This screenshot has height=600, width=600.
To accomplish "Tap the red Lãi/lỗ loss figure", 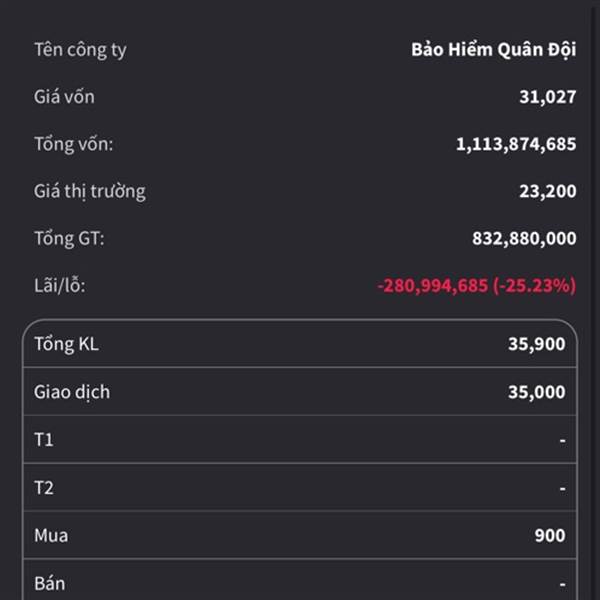I will [476, 286].
